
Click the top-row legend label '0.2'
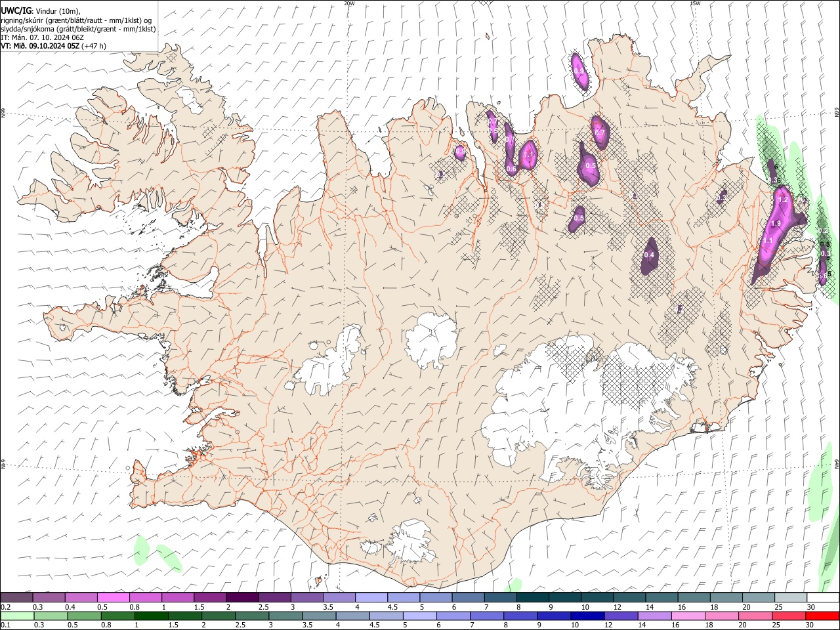click(5, 607)
